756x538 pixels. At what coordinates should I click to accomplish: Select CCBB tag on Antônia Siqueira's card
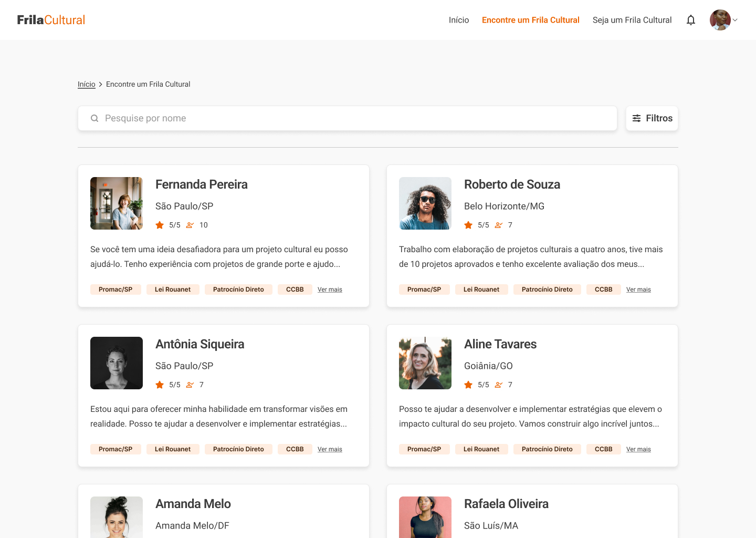(295, 449)
